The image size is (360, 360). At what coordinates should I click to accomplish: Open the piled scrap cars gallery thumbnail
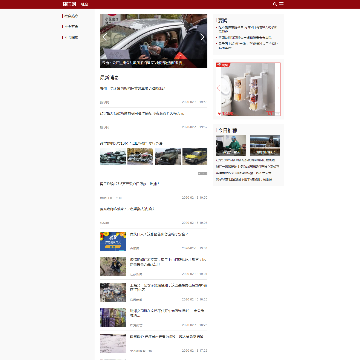coord(113,156)
